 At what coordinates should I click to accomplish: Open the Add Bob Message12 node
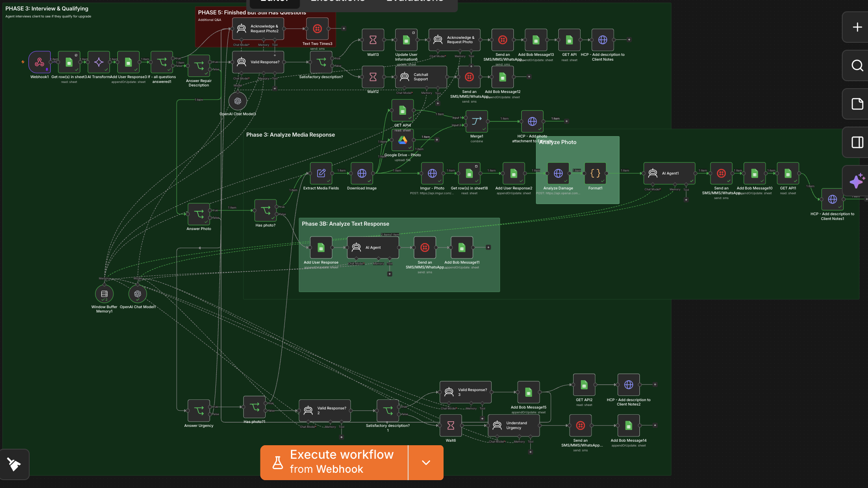[x=502, y=77]
